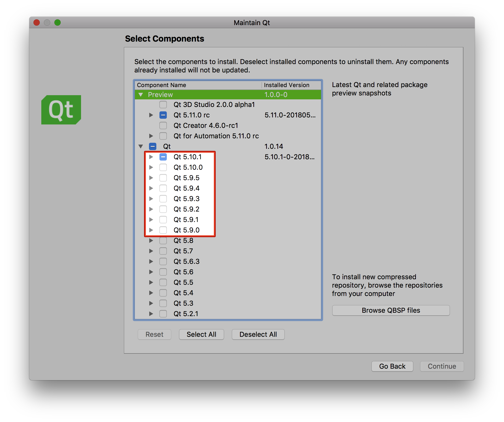Close the Maintain Qt window

pyautogui.click(x=37, y=23)
